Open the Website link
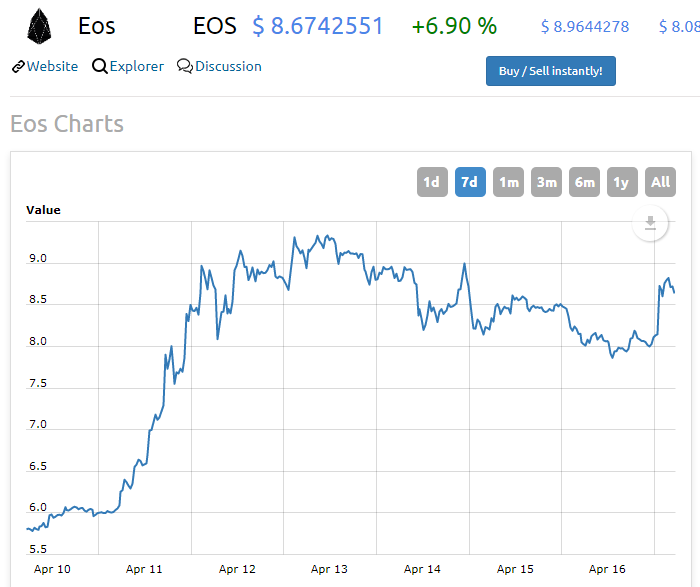 click(x=52, y=67)
